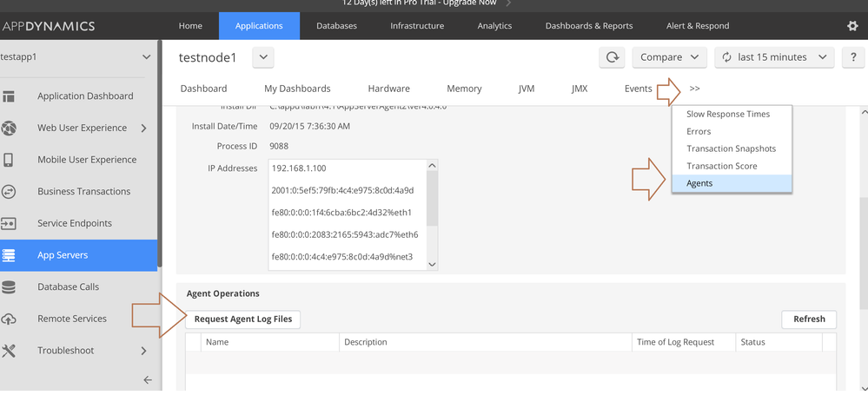
Task: Expand the Troubleshoot submenu chevron
Action: coord(143,351)
